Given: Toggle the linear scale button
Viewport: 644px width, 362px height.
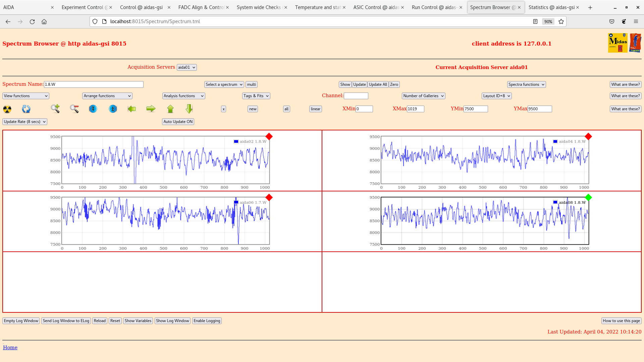Looking at the screenshot, I should tap(315, 109).
